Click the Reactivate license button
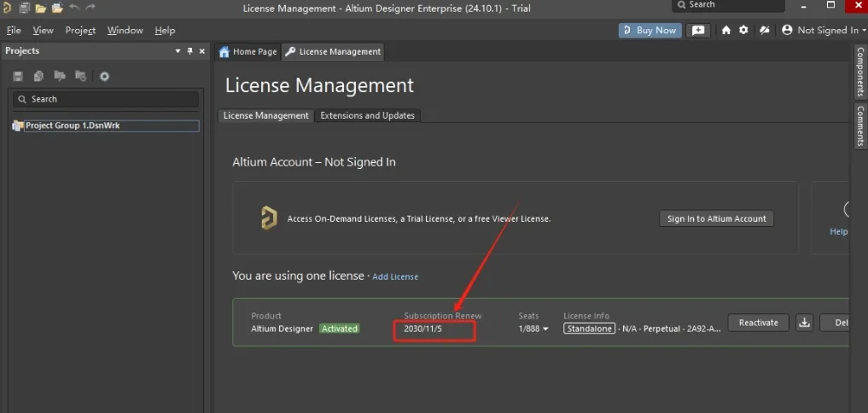Image resolution: width=868 pixels, height=413 pixels. tap(759, 323)
